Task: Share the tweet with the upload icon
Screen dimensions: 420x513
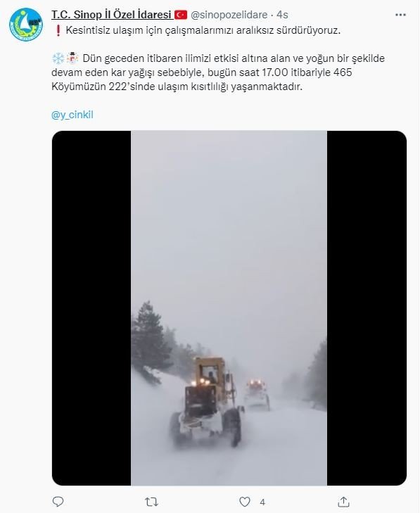Action: point(343,501)
